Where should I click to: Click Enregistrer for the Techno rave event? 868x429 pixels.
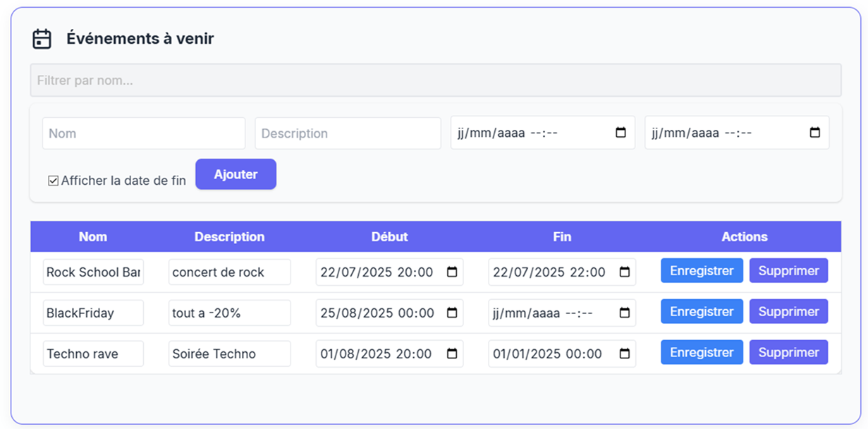702,352
